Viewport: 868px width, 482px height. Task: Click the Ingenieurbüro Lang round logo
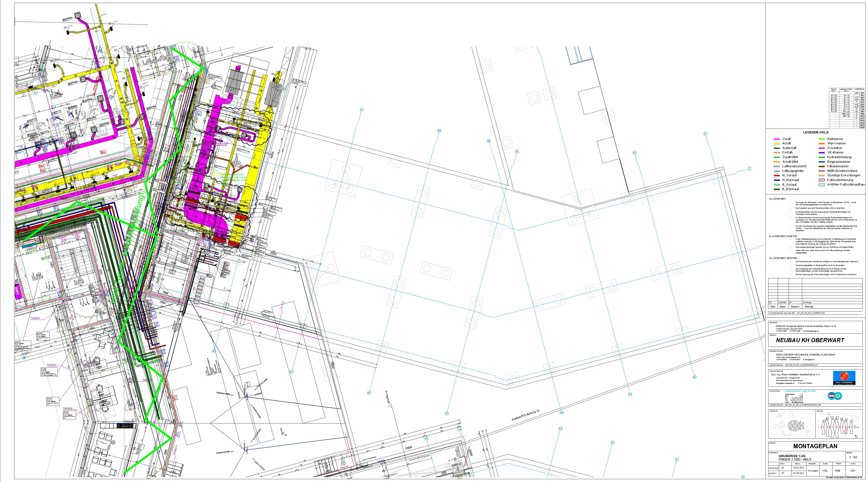pyautogui.click(x=834, y=396)
